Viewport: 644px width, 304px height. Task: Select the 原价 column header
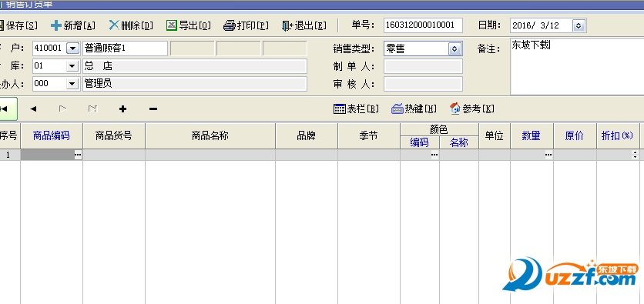575,135
